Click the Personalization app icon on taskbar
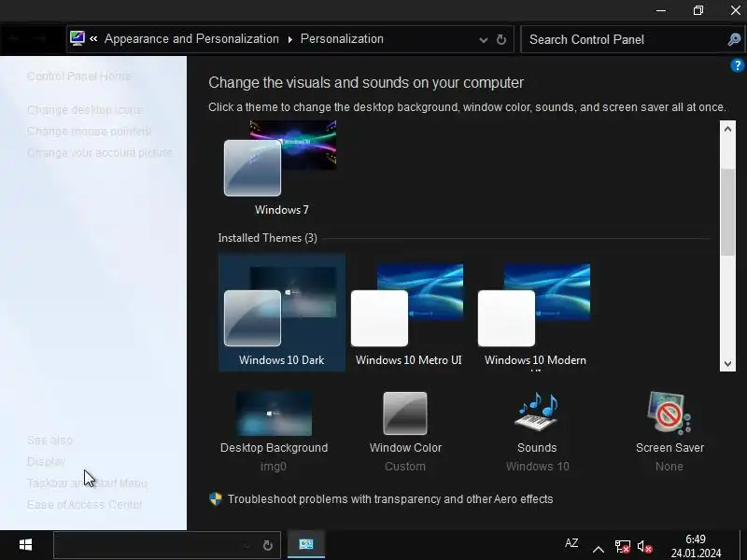 [x=306, y=544]
